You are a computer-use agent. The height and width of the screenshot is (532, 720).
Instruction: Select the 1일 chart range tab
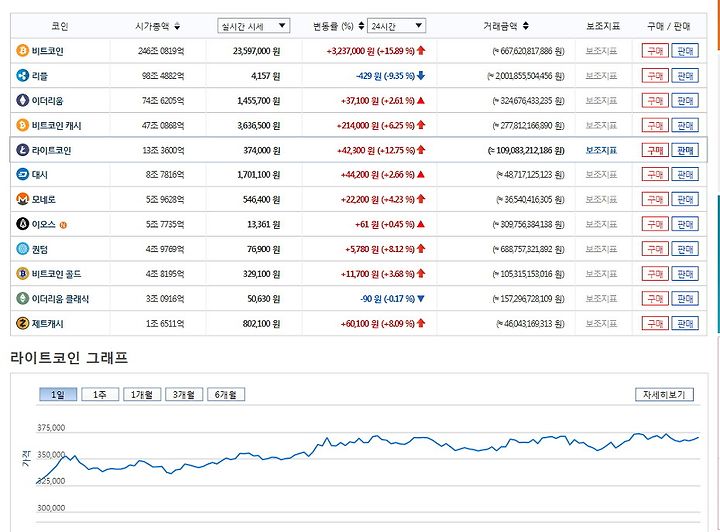point(58,394)
